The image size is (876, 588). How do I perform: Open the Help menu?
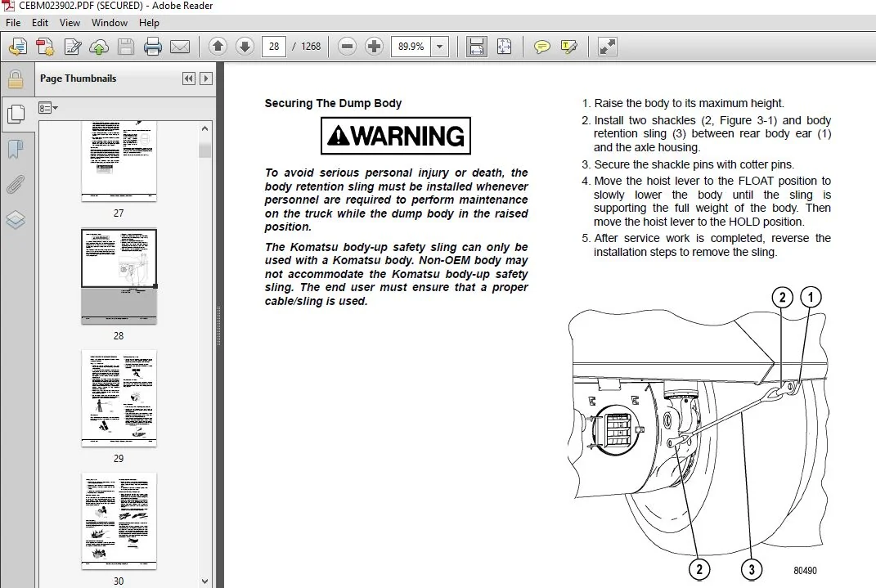(x=149, y=23)
